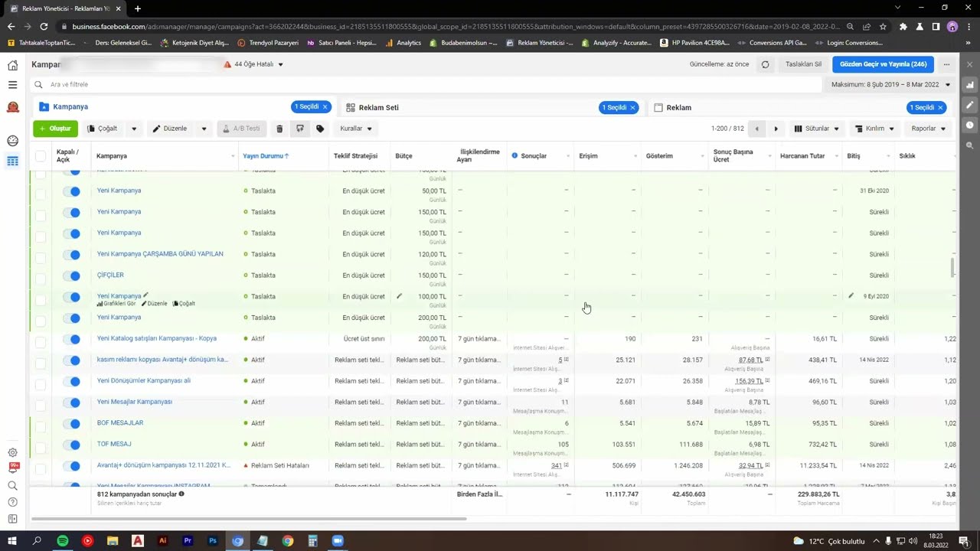This screenshot has width=980, height=551.
Task: Open the Raporlar dropdown
Action: 928,129
